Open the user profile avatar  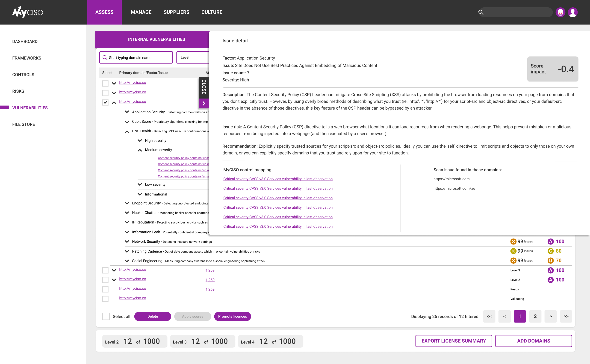[573, 12]
